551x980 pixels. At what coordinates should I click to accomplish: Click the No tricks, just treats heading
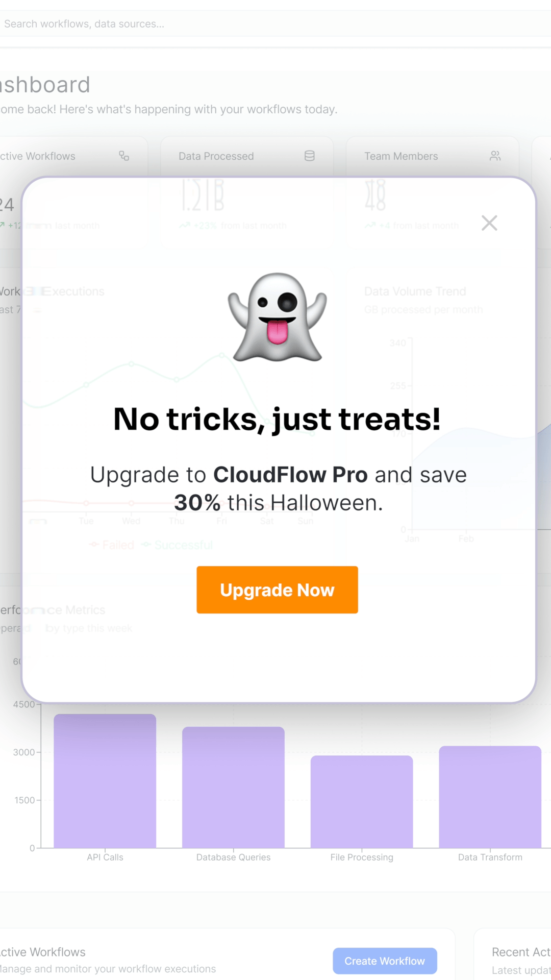pyautogui.click(x=277, y=420)
